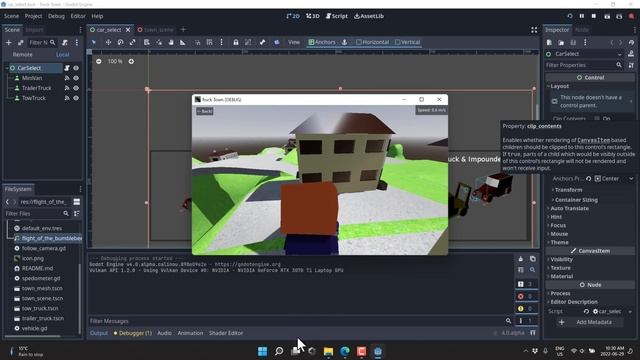Open the Scene menu

tap(11, 16)
